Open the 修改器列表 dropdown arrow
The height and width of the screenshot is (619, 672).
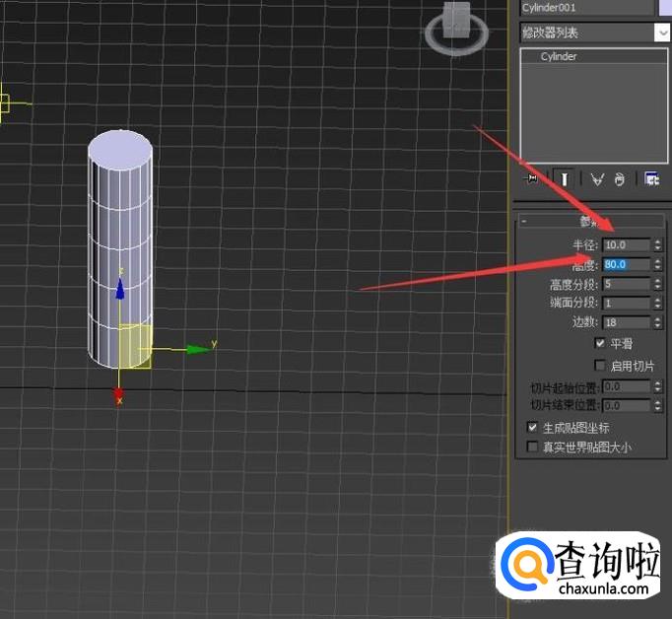tap(662, 33)
